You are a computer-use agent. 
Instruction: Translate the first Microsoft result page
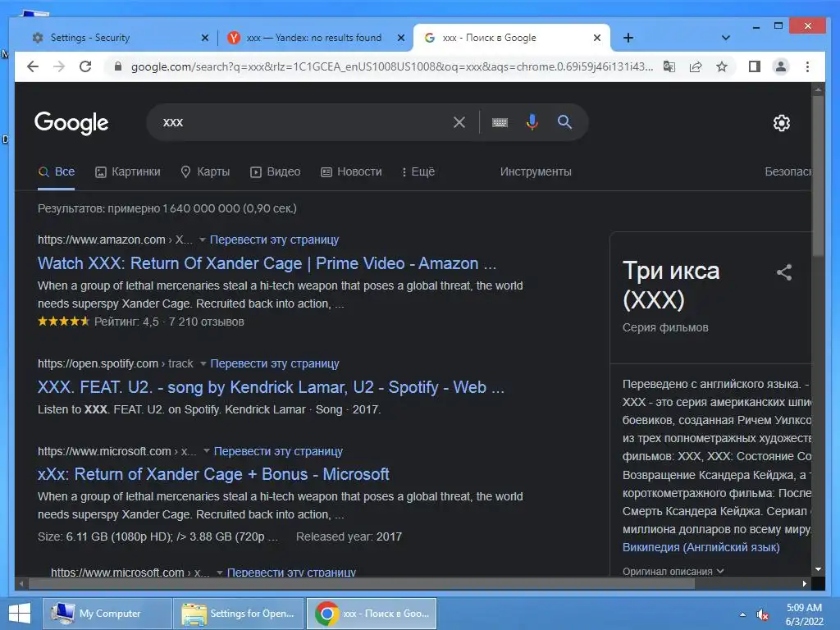278,451
